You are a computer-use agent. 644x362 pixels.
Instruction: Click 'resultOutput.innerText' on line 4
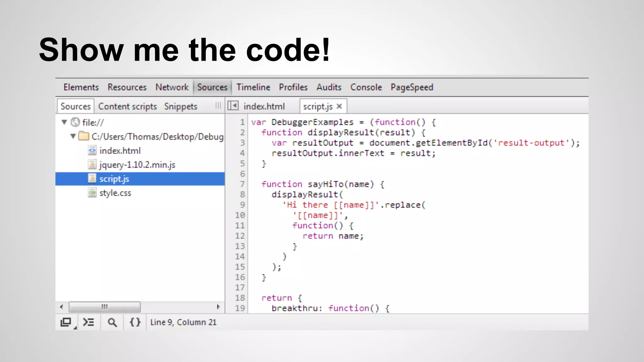(328, 153)
